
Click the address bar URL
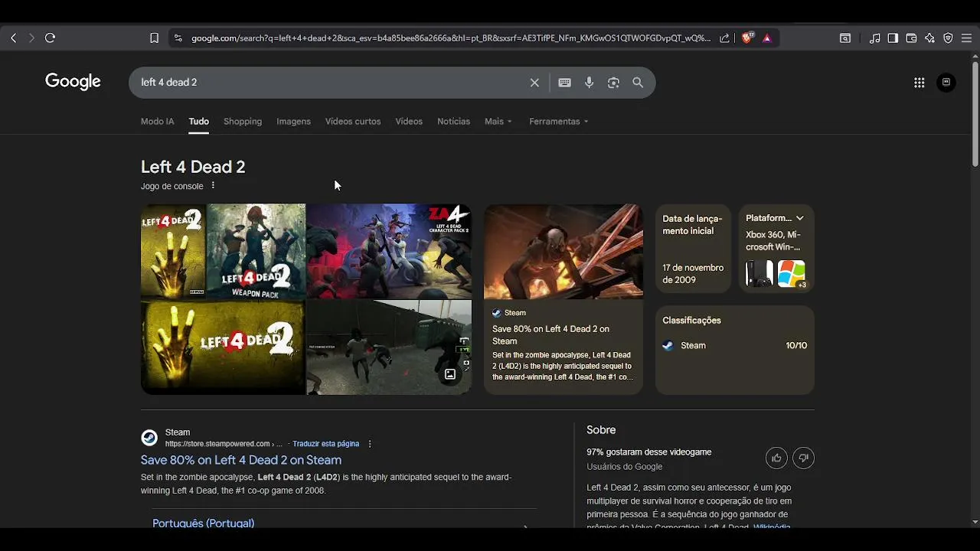pos(450,37)
